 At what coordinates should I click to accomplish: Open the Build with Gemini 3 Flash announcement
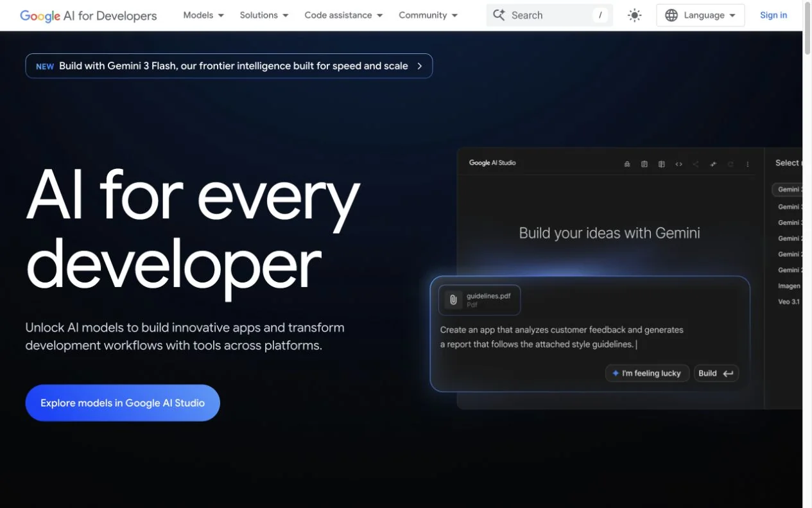click(x=229, y=66)
